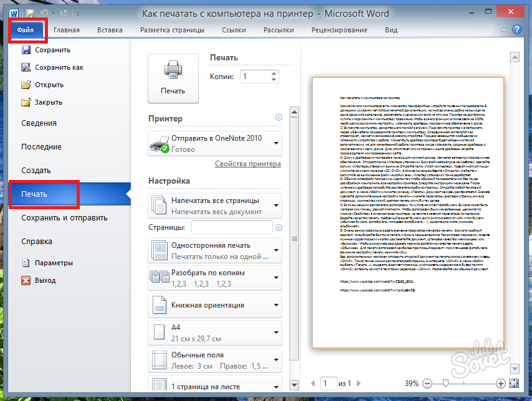Click Открыть folder item in sidebar
The image size is (532, 401).
pyautogui.click(x=49, y=85)
